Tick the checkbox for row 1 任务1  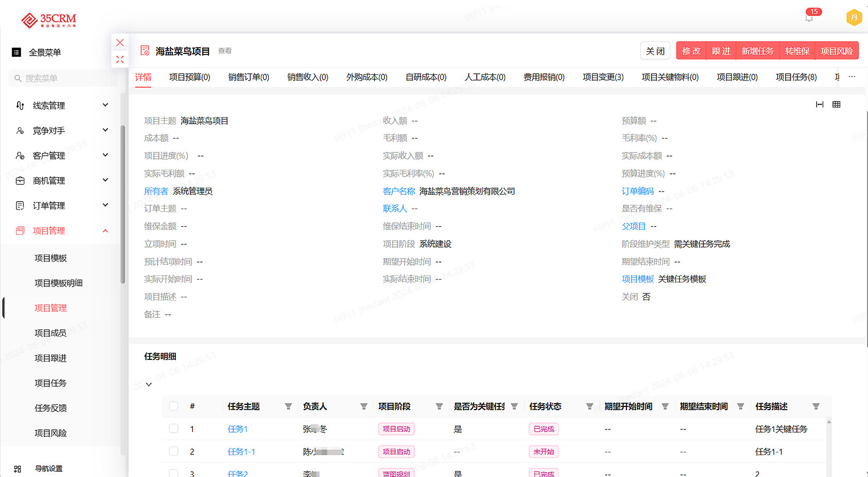173,428
